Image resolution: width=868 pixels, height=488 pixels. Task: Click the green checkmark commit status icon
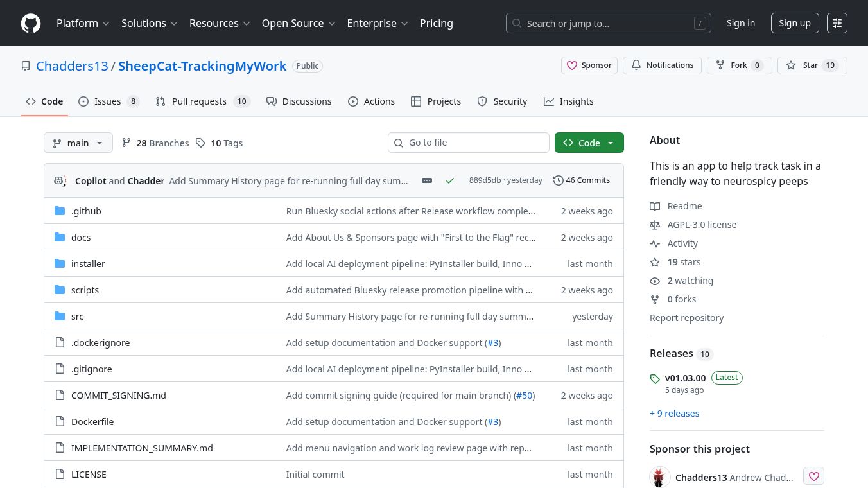[x=449, y=180]
